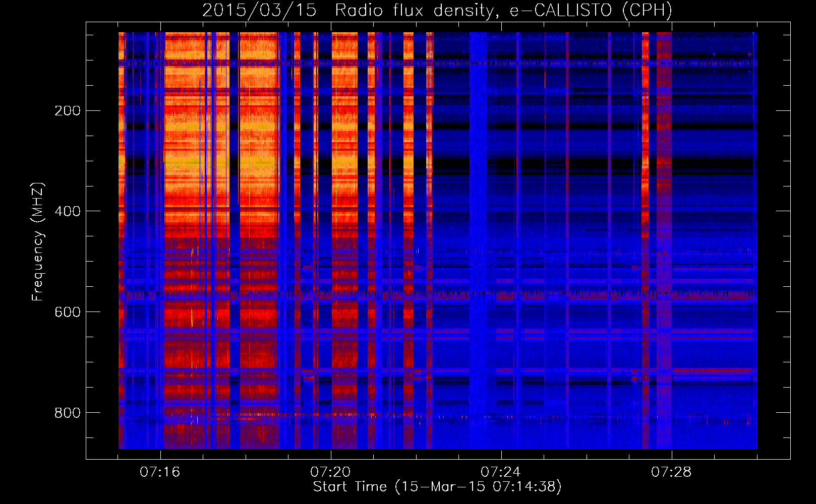The width and height of the screenshot is (816, 504).
Task: Click the 200 frequency tick label
Action: 68,111
